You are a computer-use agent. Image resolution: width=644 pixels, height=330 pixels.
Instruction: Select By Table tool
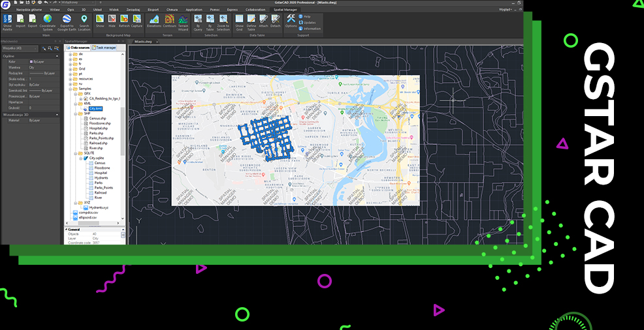[x=210, y=23]
